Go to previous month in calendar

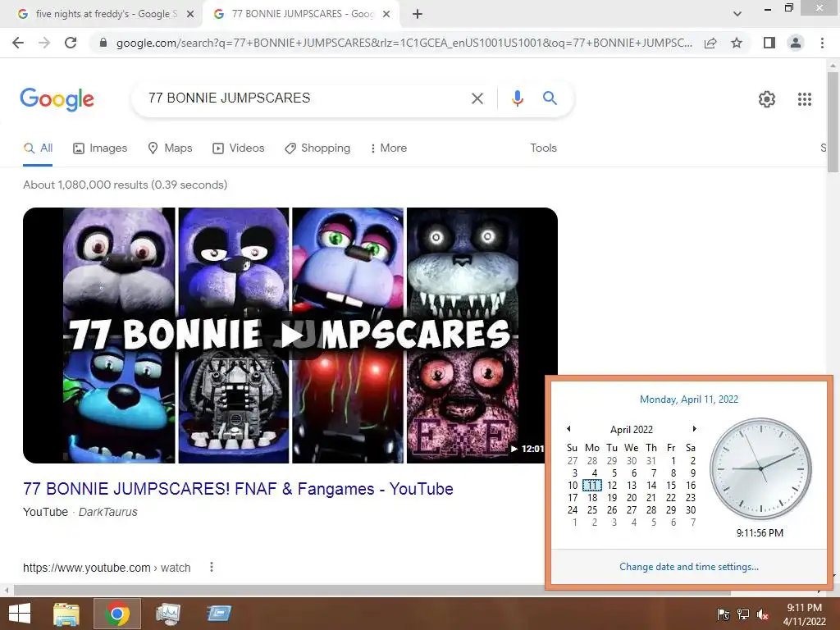[x=568, y=428]
